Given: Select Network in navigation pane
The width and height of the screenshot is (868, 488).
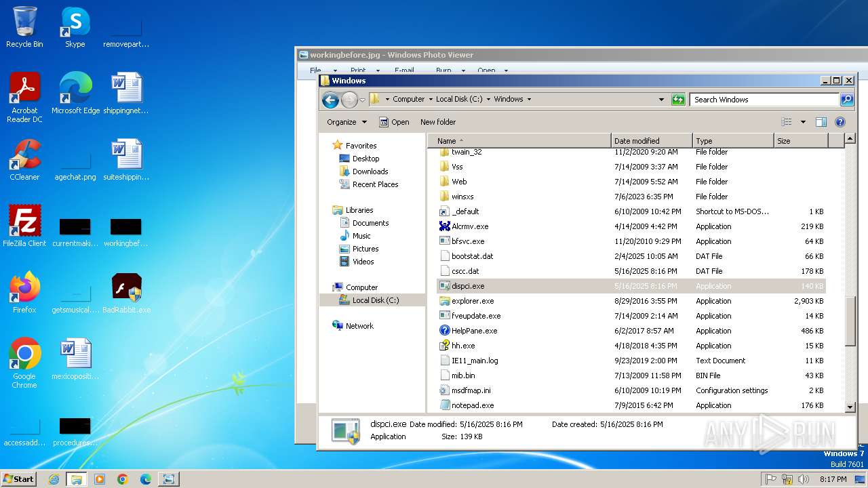Looking at the screenshot, I should click(359, 326).
